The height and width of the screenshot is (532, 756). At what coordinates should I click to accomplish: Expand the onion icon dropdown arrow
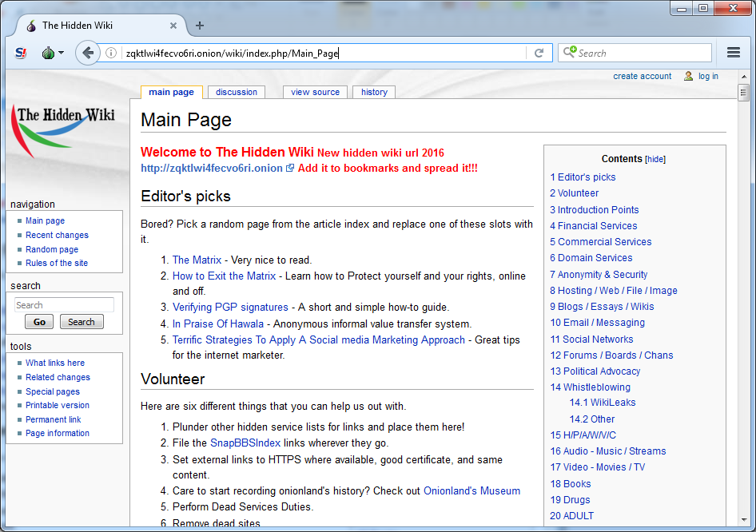[62, 53]
